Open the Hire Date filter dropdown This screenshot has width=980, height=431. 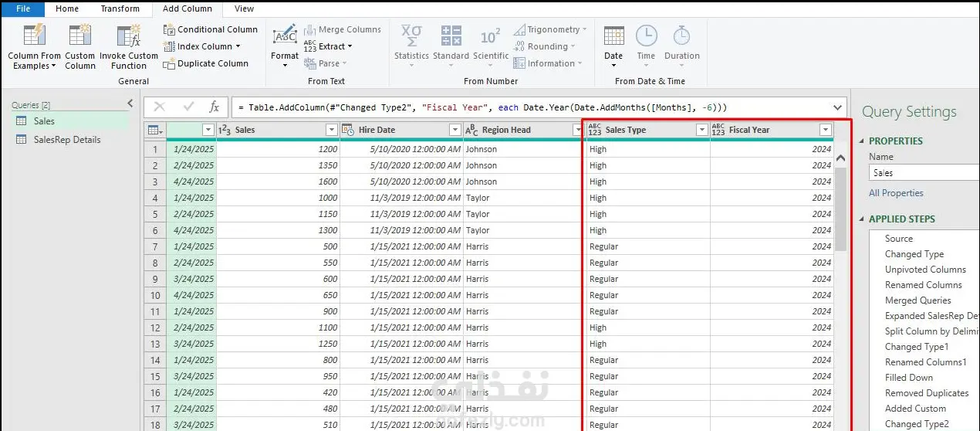pos(455,130)
